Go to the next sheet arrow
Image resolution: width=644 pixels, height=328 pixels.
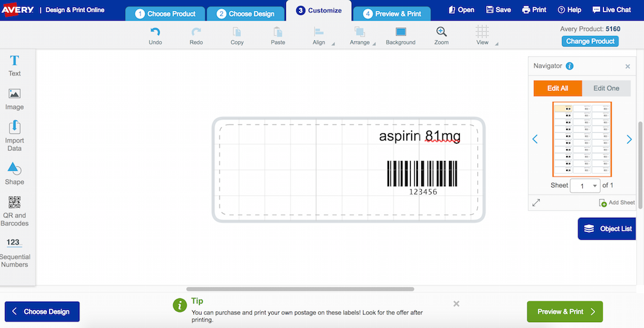coord(629,139)
